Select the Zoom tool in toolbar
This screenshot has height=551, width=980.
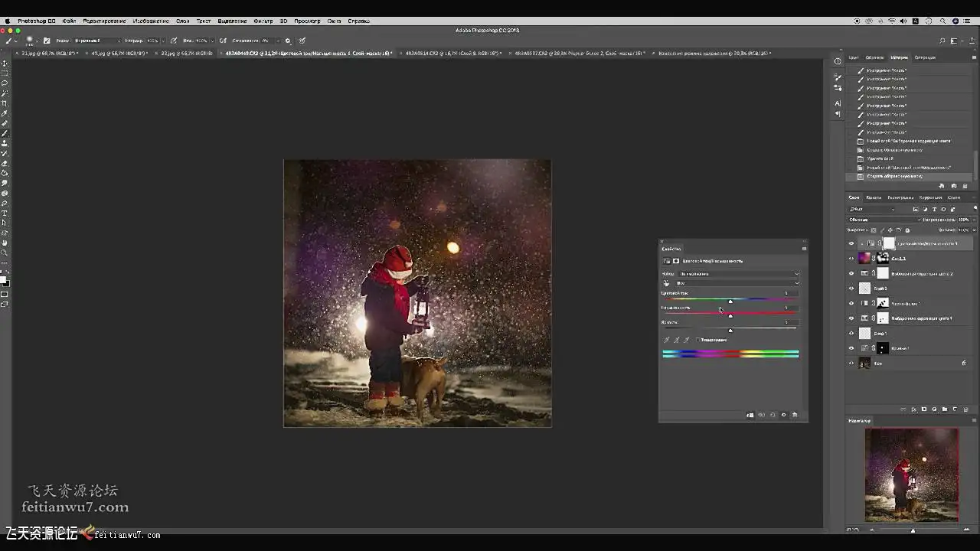pyautogui.click(x=5, y=253)
